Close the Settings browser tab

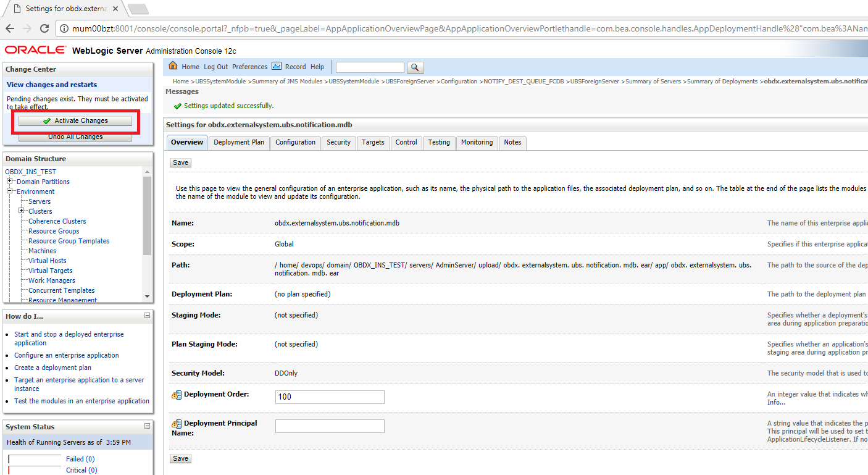(x=115, y=9)
